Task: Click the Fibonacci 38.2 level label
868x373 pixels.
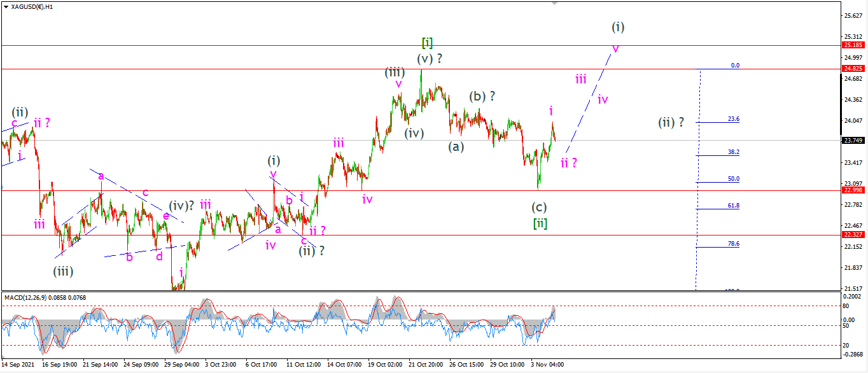Action: [x=733, y=152]
